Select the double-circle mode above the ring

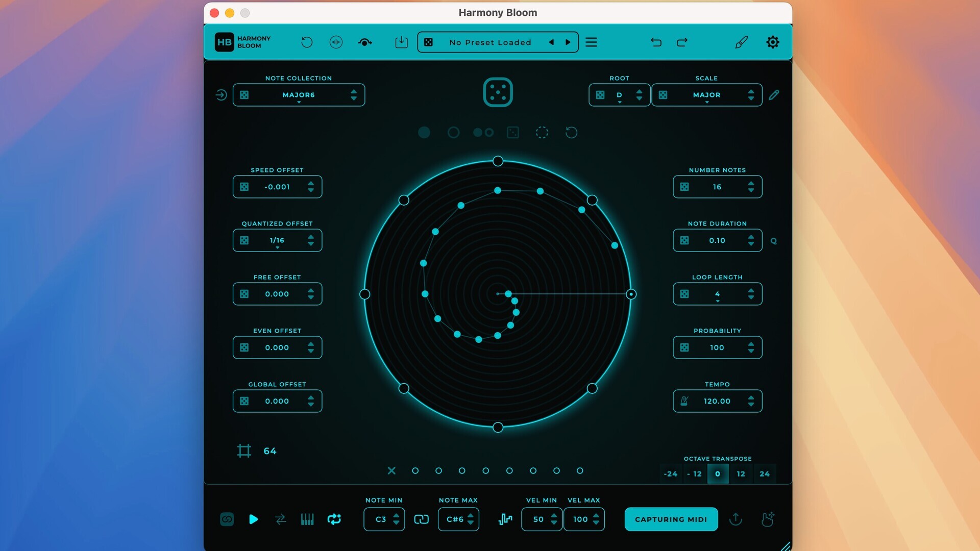point(483,133)
